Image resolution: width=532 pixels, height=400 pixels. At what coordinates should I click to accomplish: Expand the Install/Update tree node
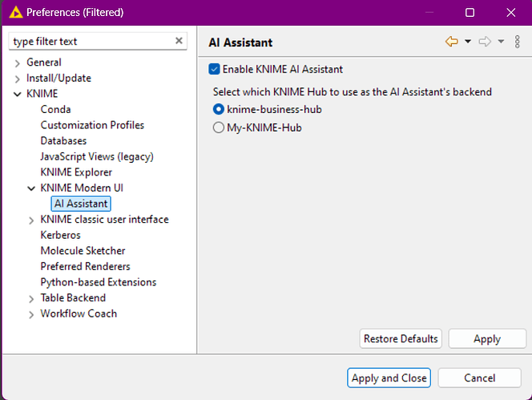pyautogui.click(x=18, y=79)
